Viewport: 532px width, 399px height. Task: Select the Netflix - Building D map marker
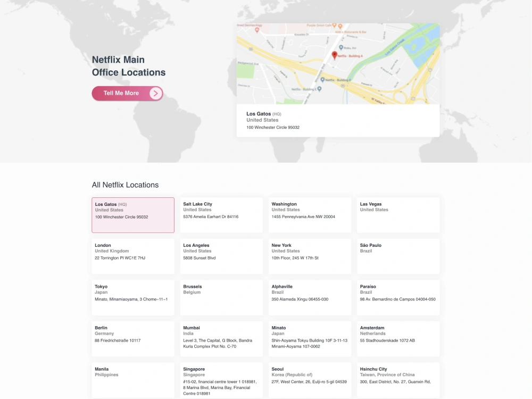[x=323, y=80]
